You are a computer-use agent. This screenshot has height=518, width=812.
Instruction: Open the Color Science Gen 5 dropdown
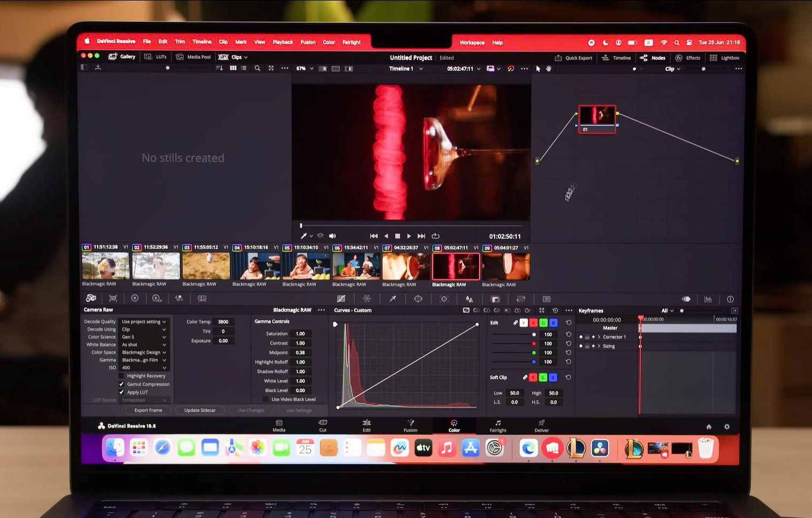[x=144, y=337]
